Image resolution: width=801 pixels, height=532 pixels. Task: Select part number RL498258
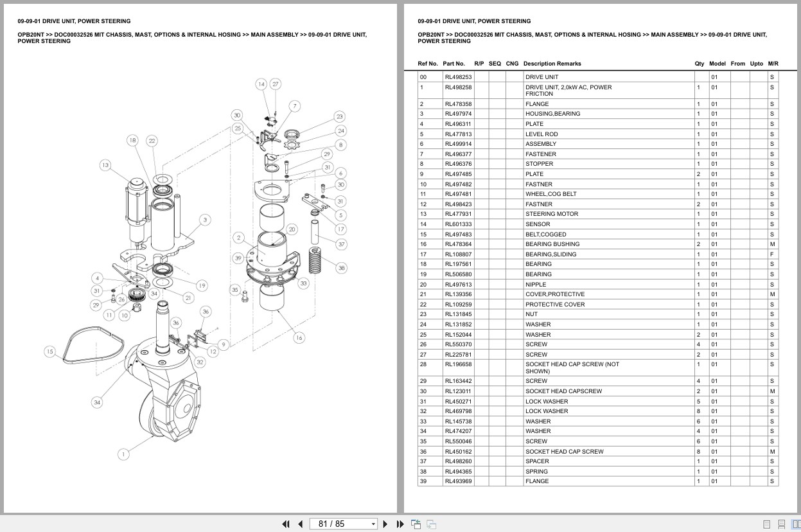(458, 87)
